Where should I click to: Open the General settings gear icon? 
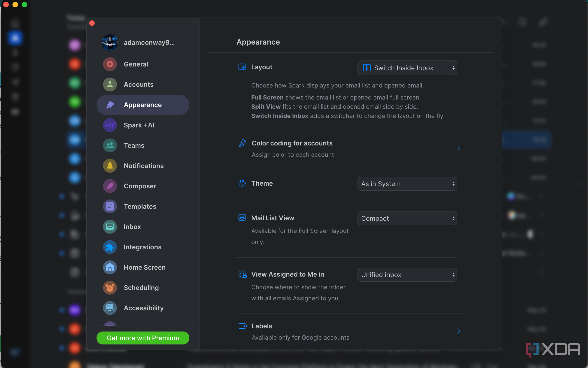click(110, 64)
